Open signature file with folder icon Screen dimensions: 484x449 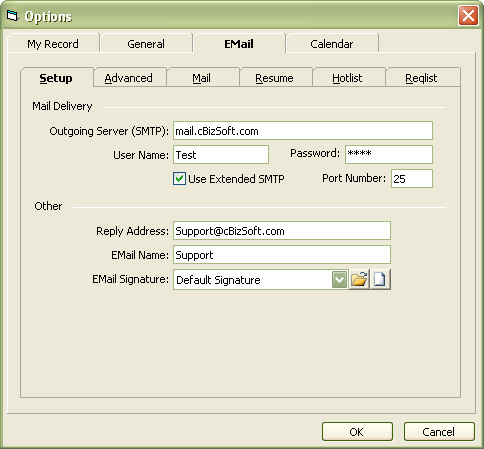coord(359,279)
